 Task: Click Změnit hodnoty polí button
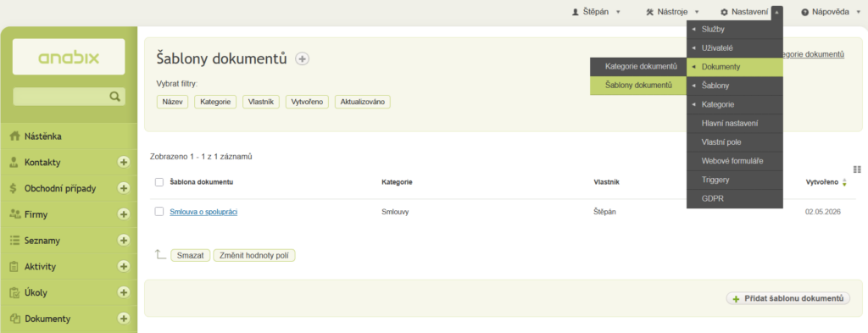(x=254, y=256)
